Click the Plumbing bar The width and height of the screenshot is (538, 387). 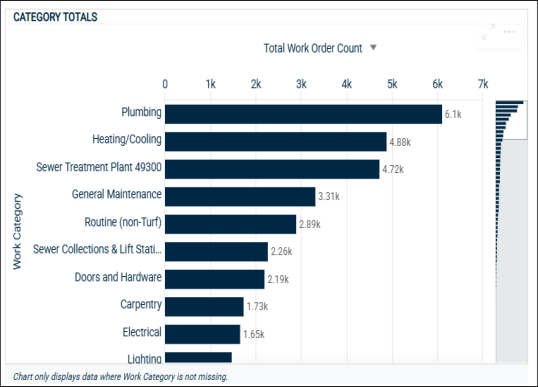tap(303, 114)
